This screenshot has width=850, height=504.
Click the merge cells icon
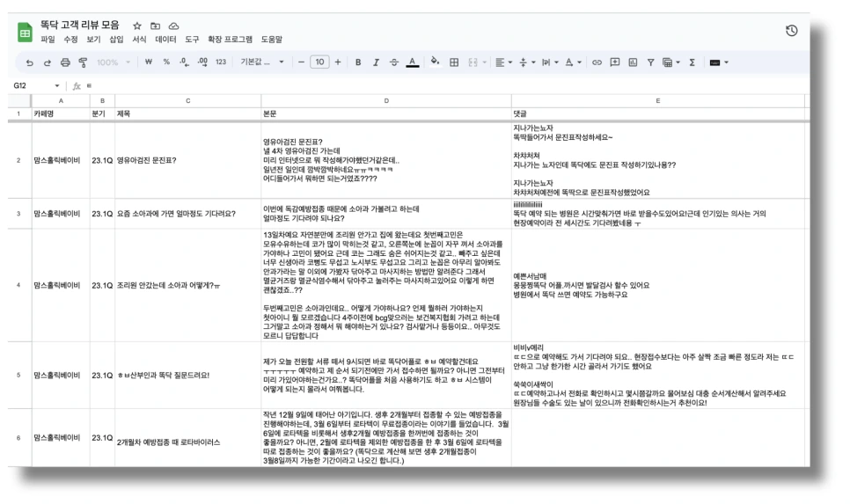point(473,62)
